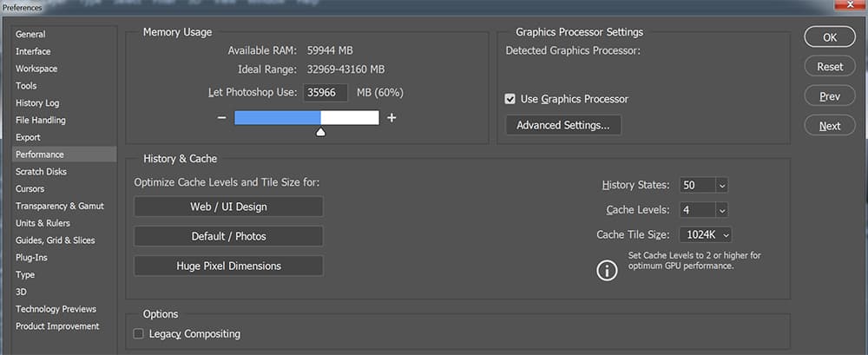Click the Available RAM value 59944 MB
Screen dimensions: 868x355
click(x=330, y=50)
